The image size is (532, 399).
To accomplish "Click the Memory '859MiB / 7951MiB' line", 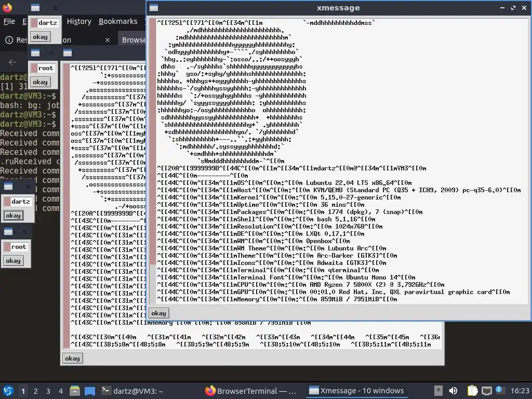I will click(x=277, y=299).
